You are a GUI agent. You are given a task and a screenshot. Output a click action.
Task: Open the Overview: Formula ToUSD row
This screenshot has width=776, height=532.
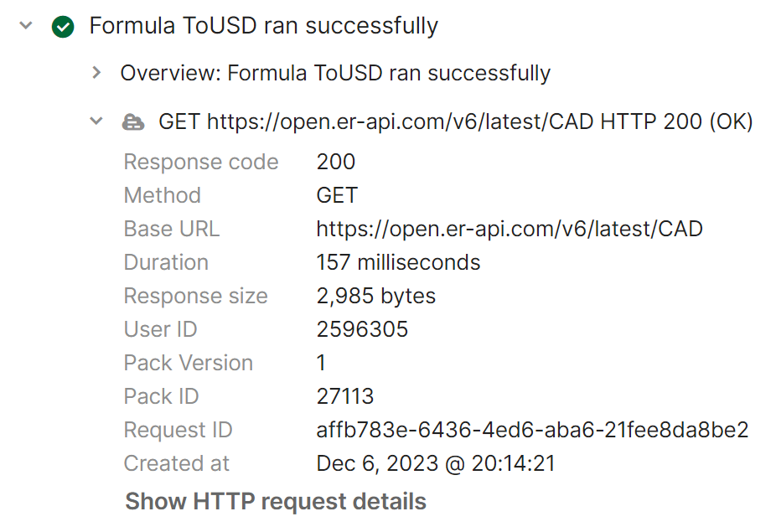click(x=335, y=73)
